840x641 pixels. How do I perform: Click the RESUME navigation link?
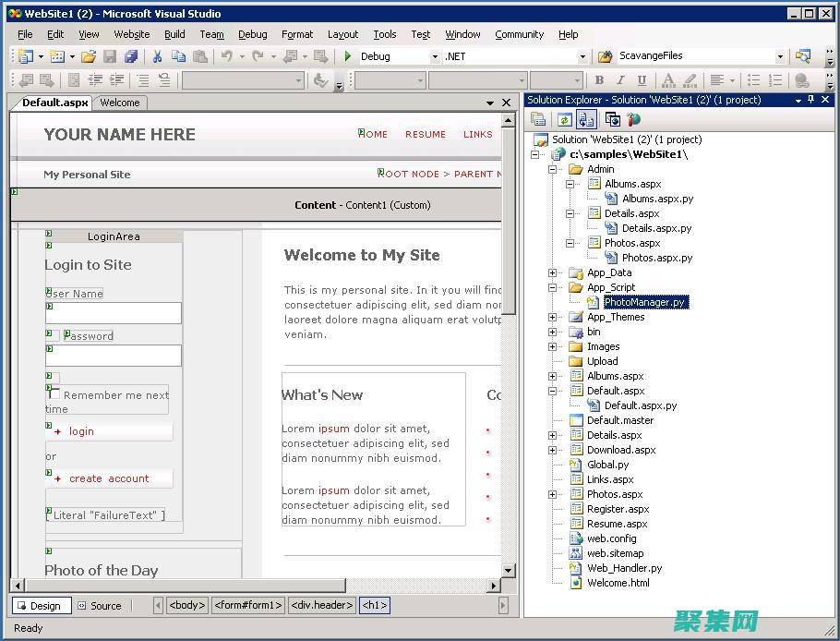[426, 134]
